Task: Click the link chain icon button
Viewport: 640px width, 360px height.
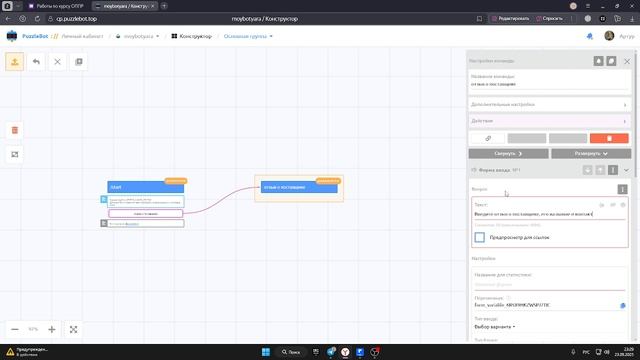Action: click(488, 138)
